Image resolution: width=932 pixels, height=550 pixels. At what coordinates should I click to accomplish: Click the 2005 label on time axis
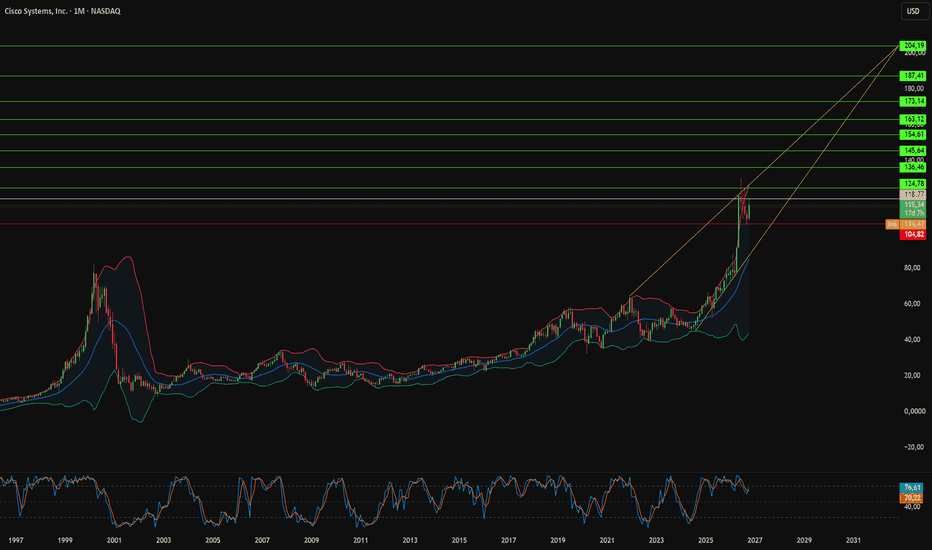213,540
